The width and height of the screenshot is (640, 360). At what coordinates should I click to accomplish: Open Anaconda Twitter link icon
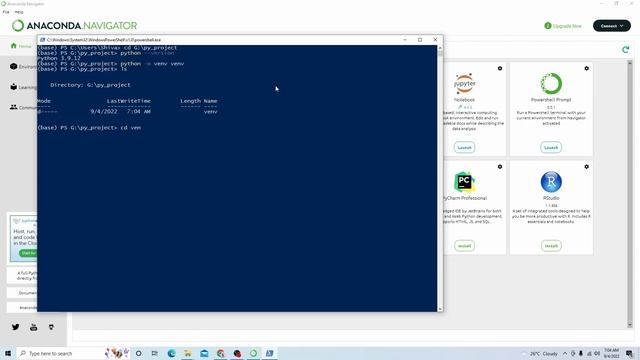tap(16, 327)
